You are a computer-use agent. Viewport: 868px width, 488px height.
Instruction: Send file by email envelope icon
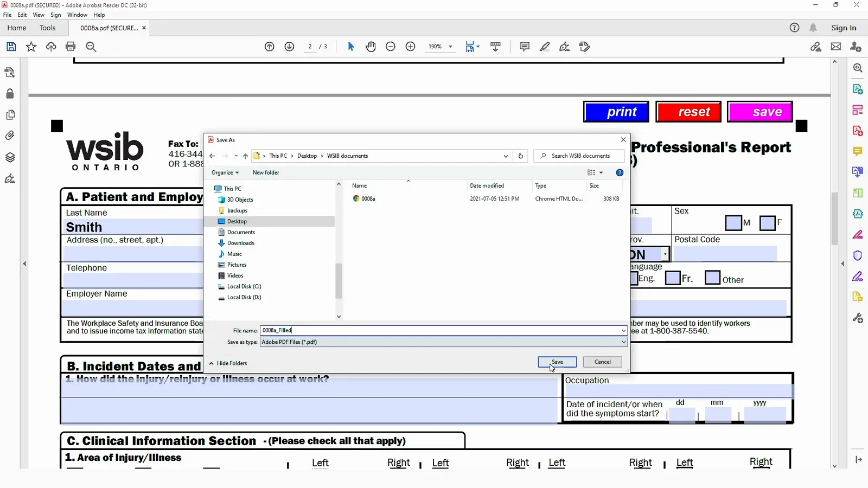836,47
